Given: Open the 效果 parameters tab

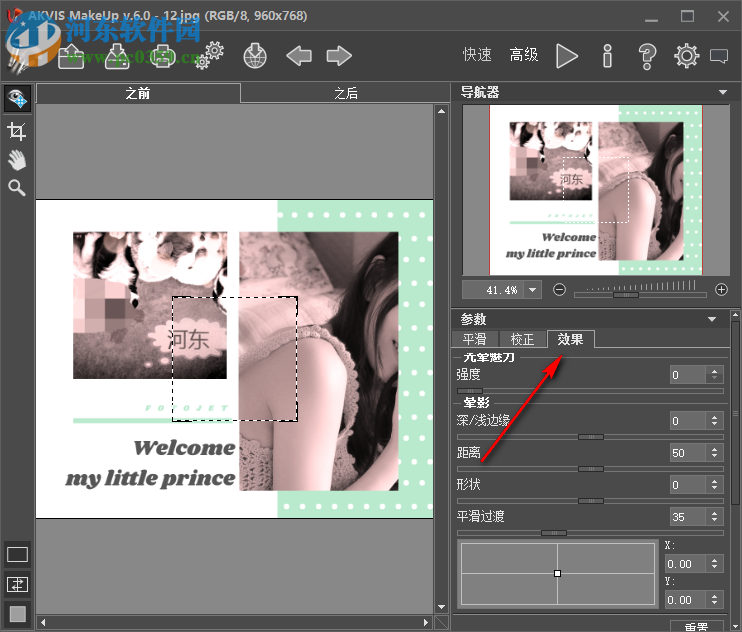Looking at the screenshot, I should [x=570, y=339].
